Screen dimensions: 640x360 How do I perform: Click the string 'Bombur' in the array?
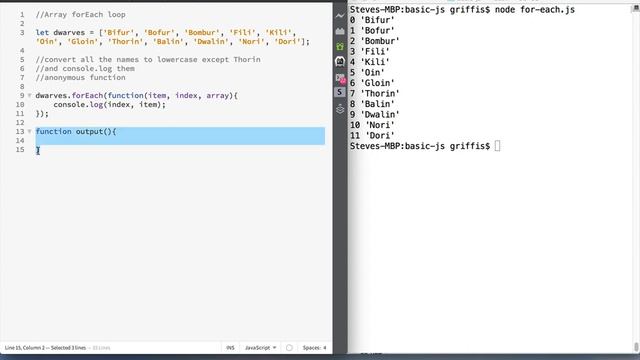(202, 32)
